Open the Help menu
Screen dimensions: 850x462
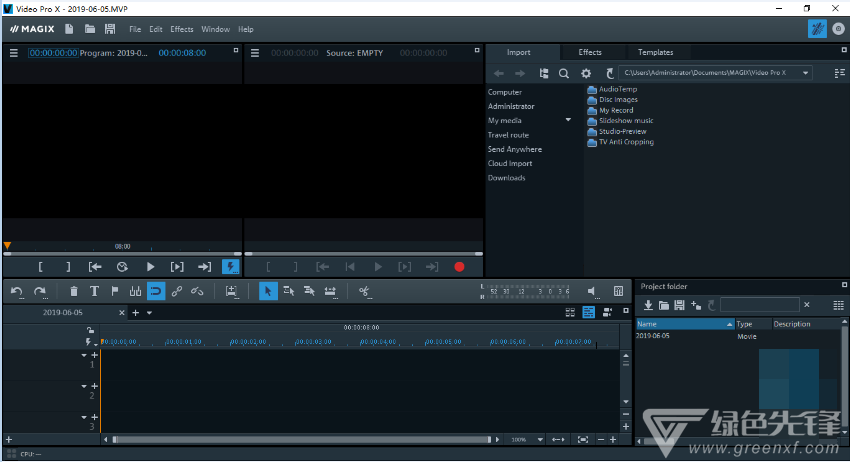click(246, 29)
